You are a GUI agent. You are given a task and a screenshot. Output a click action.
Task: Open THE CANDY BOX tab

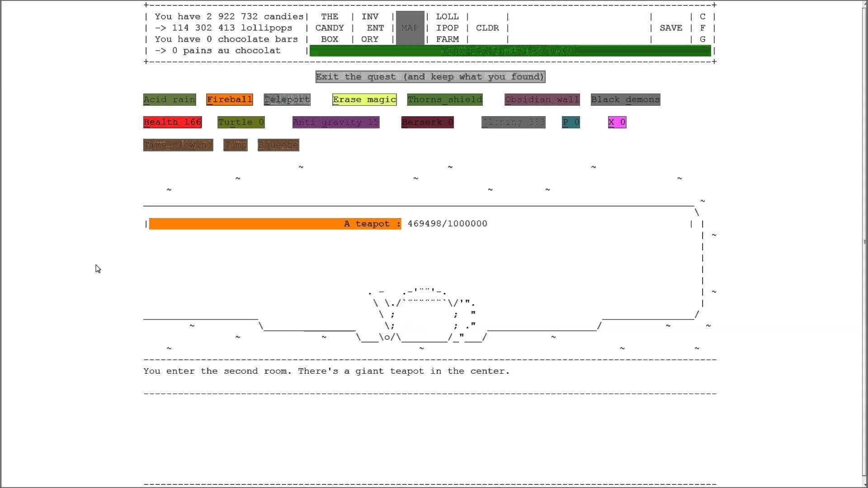(330, 28)
